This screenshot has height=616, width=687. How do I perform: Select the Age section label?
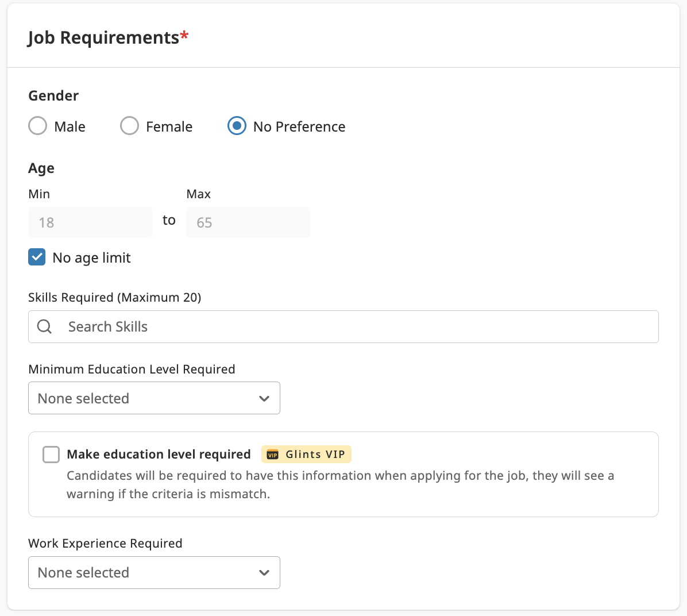pyautogui.click(x=40, y=168)
